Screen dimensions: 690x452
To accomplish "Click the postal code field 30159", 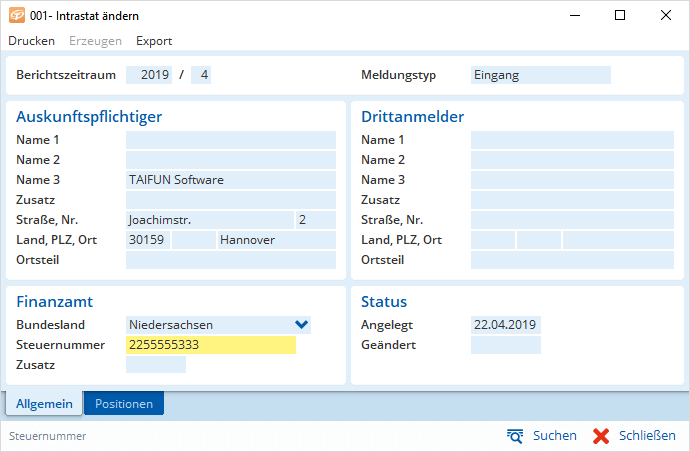I will click(147, 240).
